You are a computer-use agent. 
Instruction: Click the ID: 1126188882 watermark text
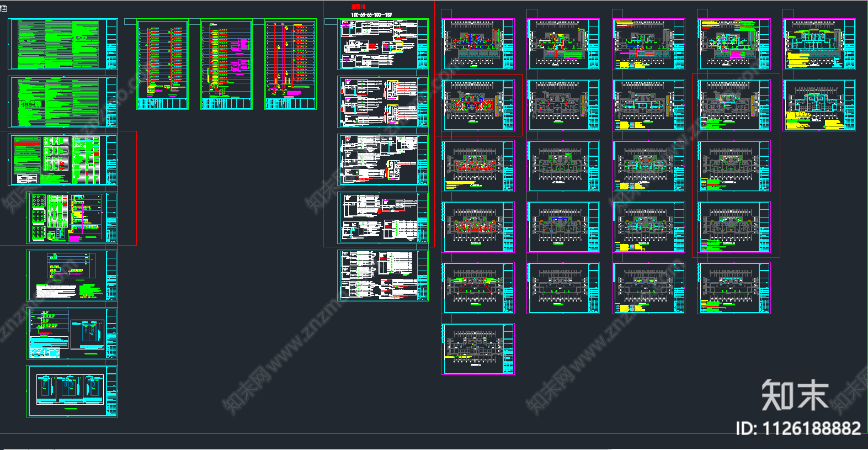point(798,428)
